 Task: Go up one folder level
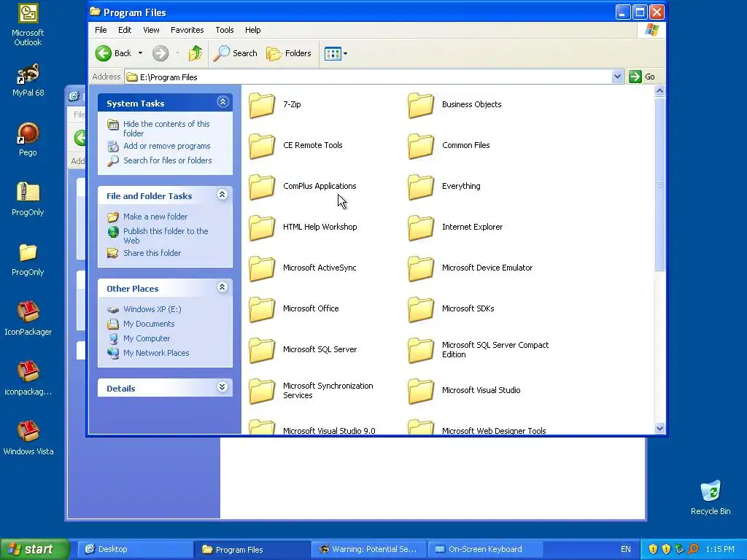tap(195, 53)
